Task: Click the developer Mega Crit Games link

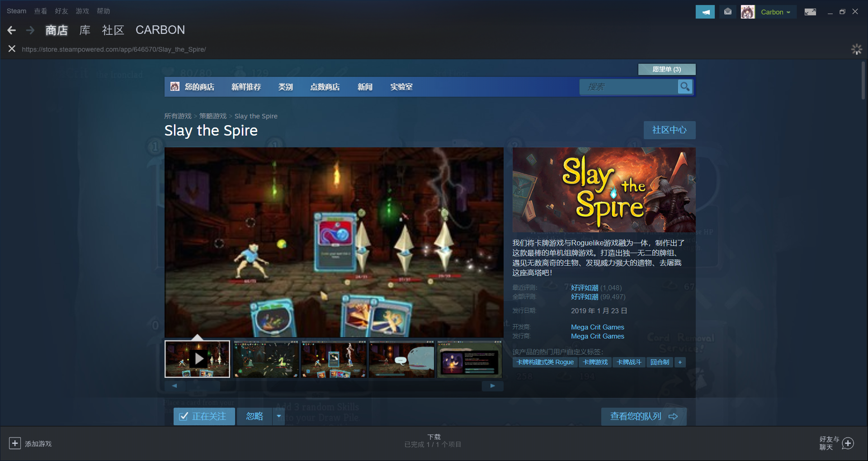Action: coord(598,327)
